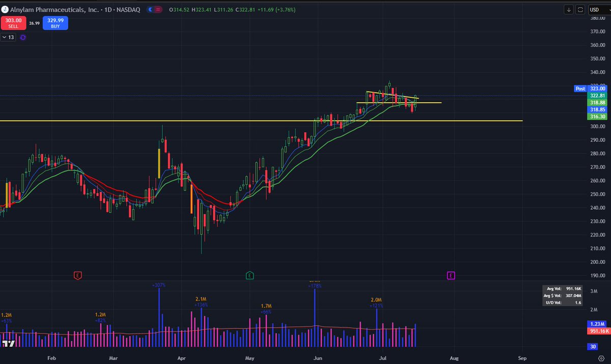Image resolution: width=611 pixels, height=364 pixels.
Task: Click the Feb label on the time axis
Action: point(51,358)
